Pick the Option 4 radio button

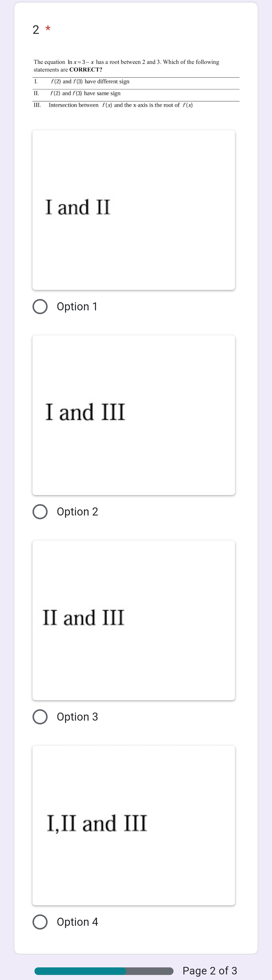coord(40,922)
